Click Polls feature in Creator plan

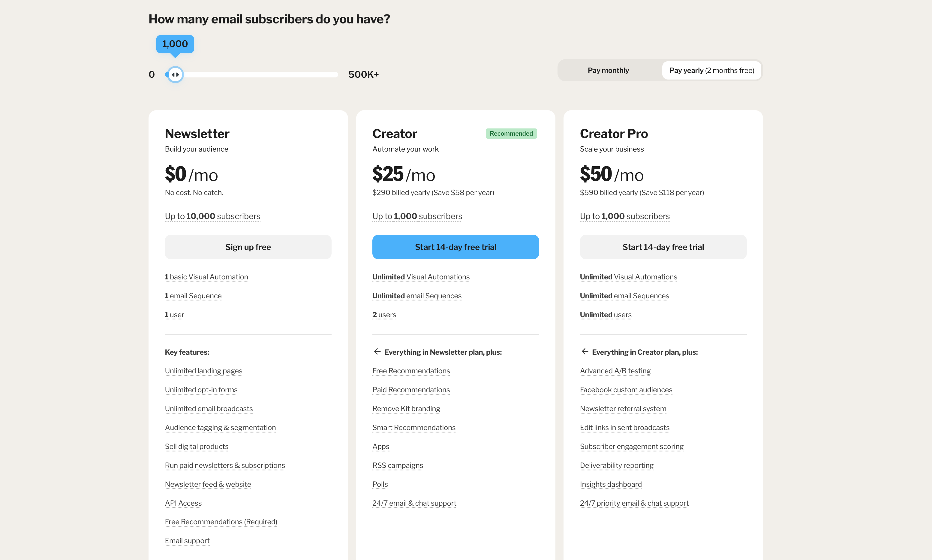pos(380,484)
